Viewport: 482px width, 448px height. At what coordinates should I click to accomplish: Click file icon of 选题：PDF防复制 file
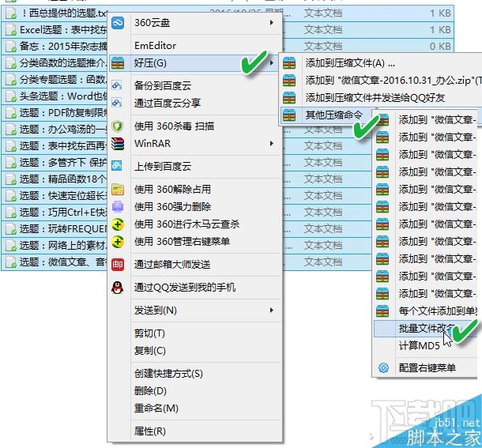(x=11, y=113)
